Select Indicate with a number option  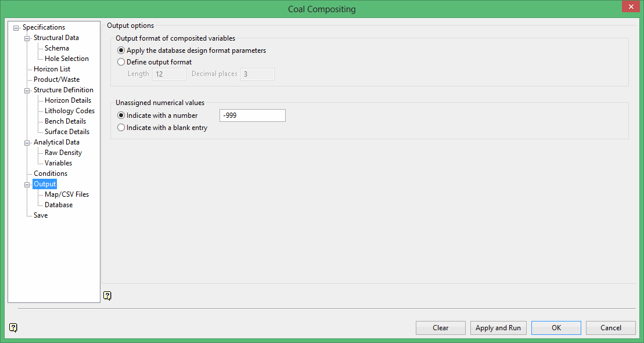pos(121,115)
